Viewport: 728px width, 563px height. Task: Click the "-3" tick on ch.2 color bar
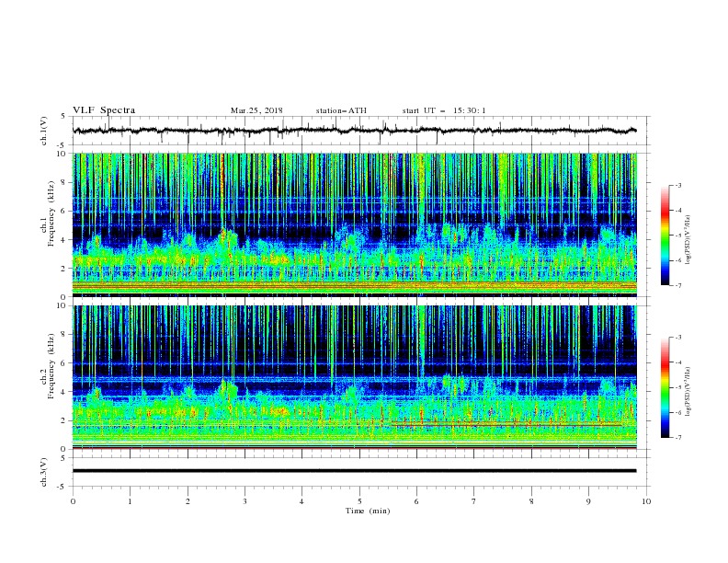click(678, 338)
